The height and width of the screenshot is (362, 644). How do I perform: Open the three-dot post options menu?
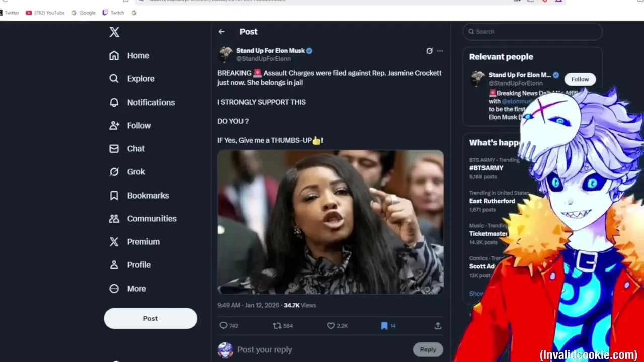[x=440, y=51]
